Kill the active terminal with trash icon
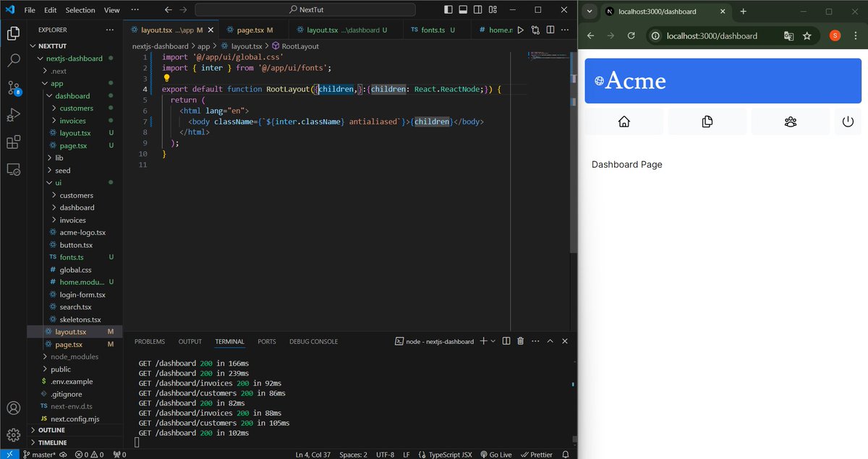 pos(520,340)
